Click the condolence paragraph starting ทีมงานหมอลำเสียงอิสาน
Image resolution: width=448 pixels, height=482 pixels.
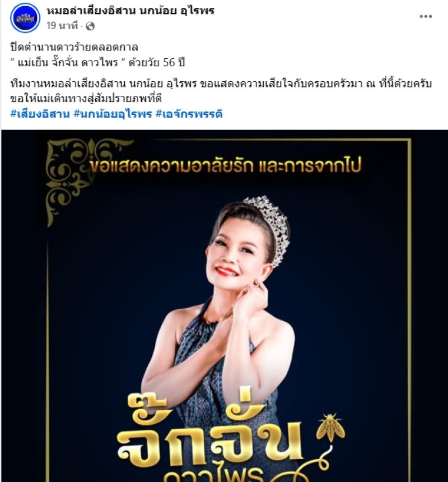point(221,91)
